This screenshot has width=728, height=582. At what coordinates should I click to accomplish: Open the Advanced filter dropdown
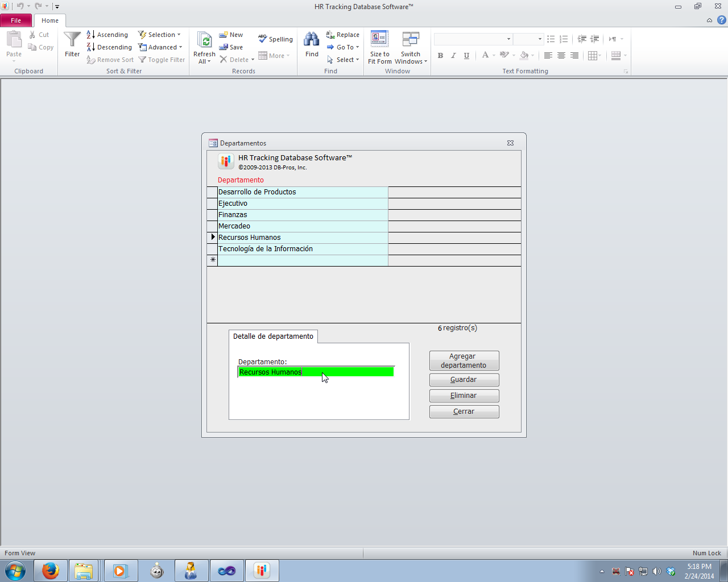pyautogui.click(x=160, y=47)
